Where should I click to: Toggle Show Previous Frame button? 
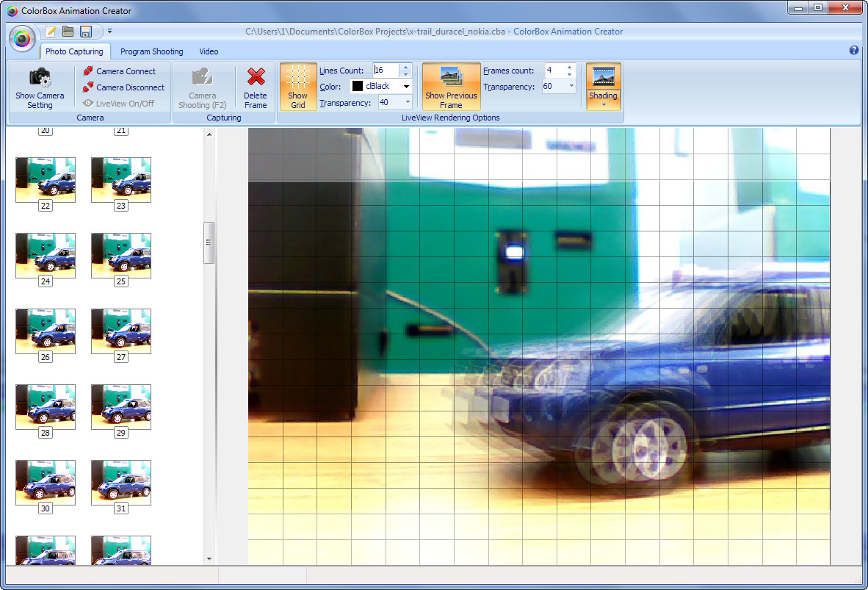(x=451, y=87)
